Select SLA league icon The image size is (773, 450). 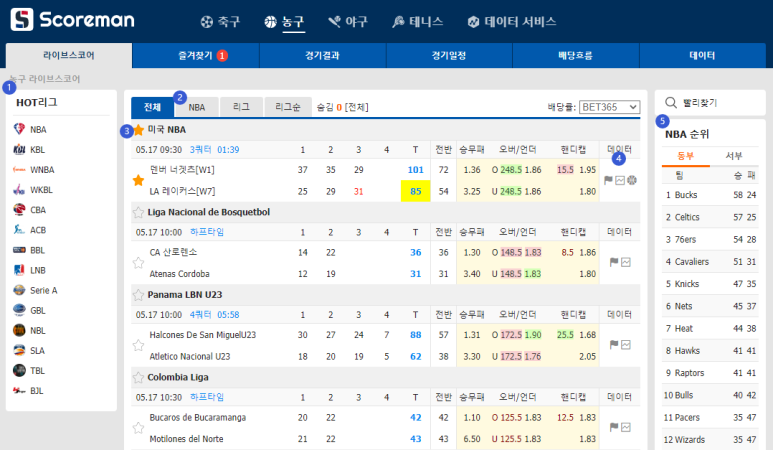pyautogui.click(x=19, y=350)
